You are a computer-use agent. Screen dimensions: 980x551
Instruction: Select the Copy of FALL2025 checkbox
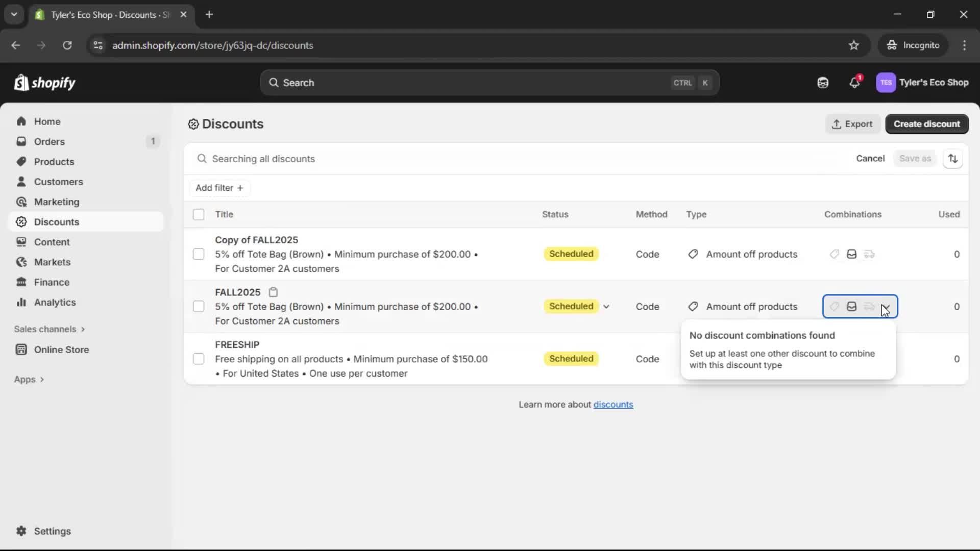(x=199, y=254)
